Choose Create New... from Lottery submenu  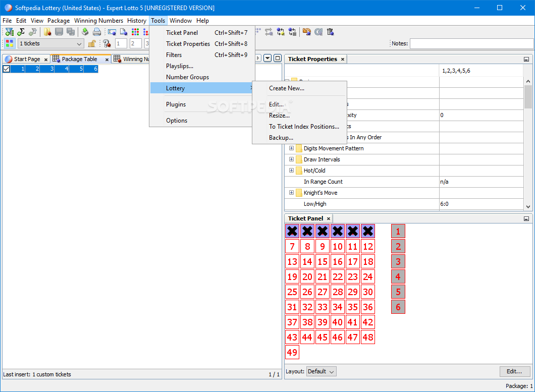287,88
